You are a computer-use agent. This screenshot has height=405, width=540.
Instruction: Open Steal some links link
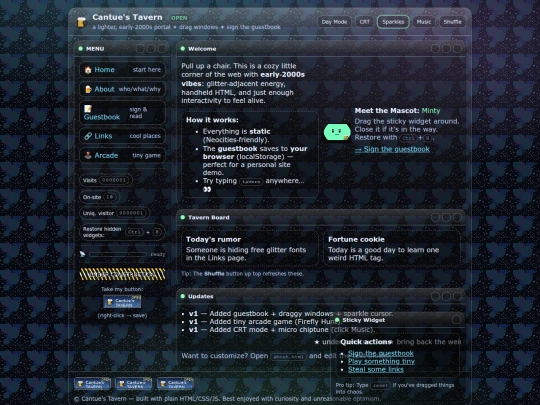376,370
